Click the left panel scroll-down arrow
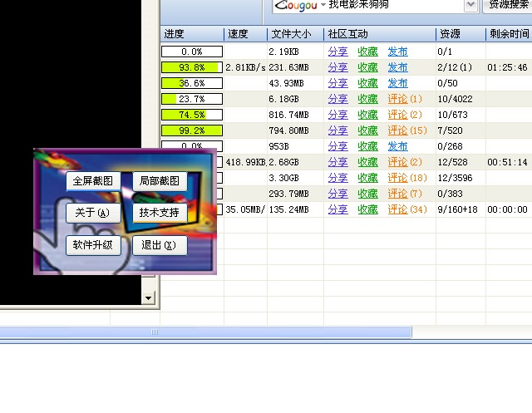 (x=149, y=297)
